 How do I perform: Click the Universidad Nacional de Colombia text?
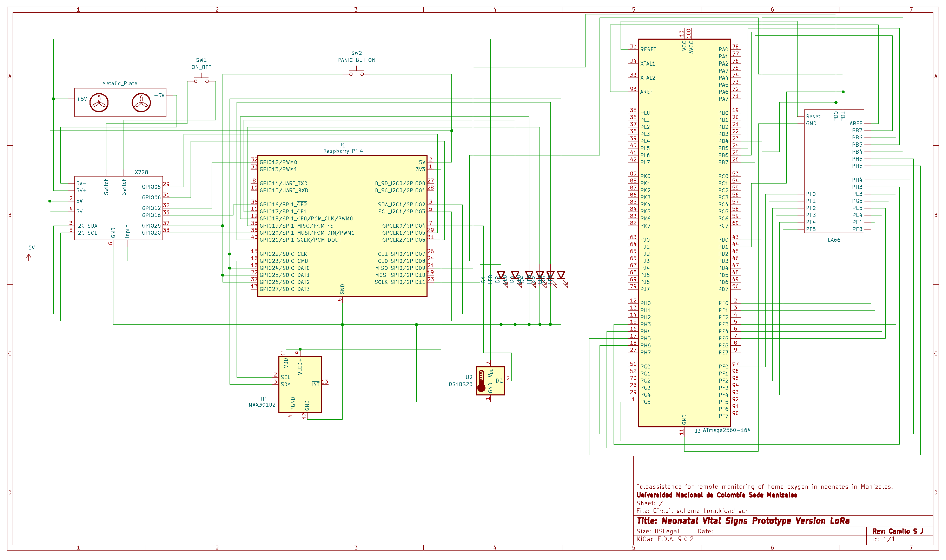click(716, 495)
